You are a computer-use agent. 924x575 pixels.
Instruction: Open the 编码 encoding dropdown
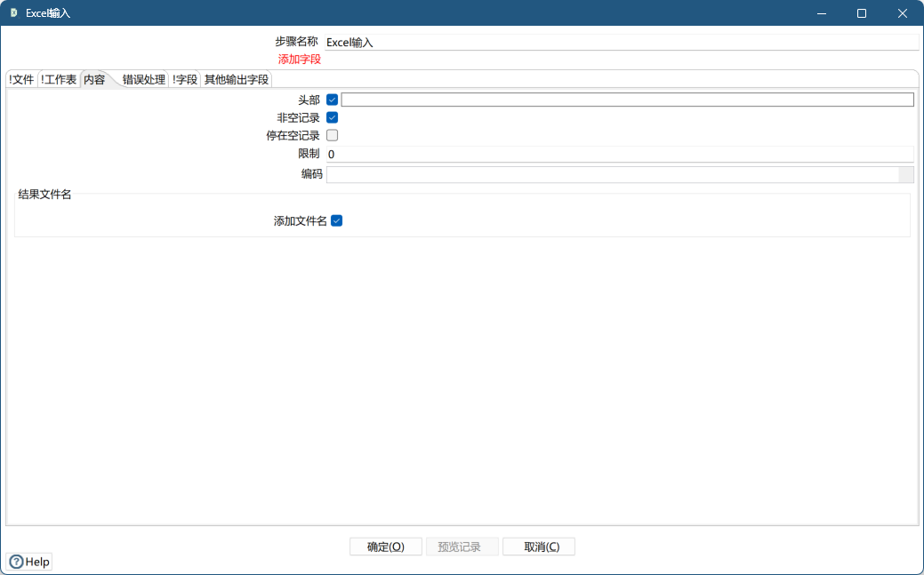coord(907,173)
